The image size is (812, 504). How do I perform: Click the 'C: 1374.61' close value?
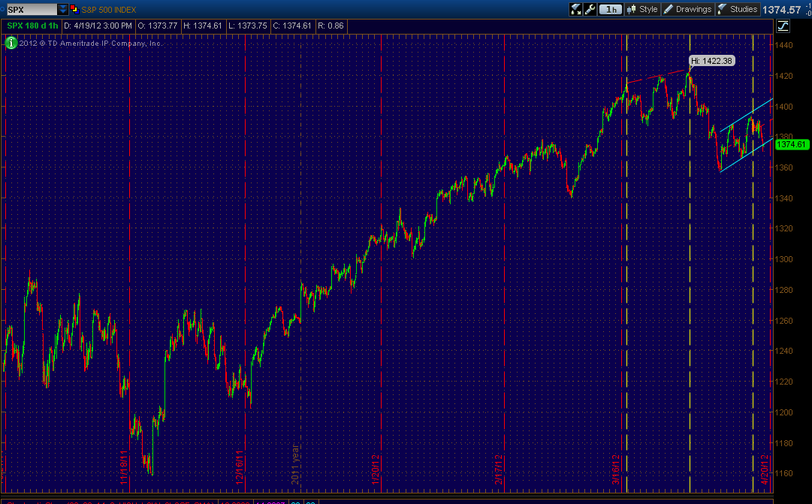(x=292, y=26)
